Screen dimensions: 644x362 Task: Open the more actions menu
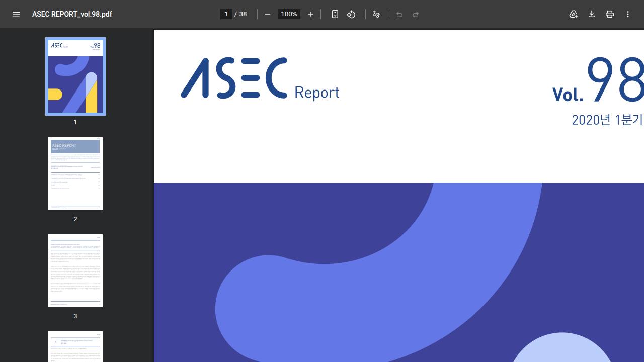tap(628, 14)
